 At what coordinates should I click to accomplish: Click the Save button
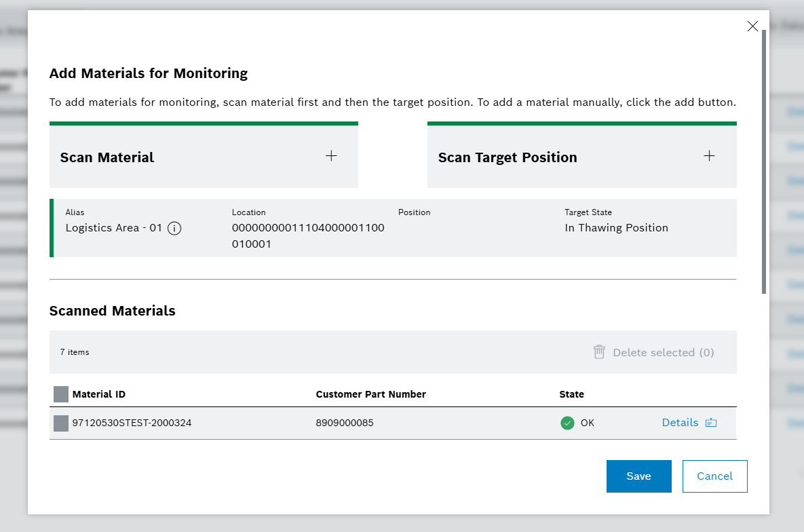pyautogui.click(x=639, y=476)
